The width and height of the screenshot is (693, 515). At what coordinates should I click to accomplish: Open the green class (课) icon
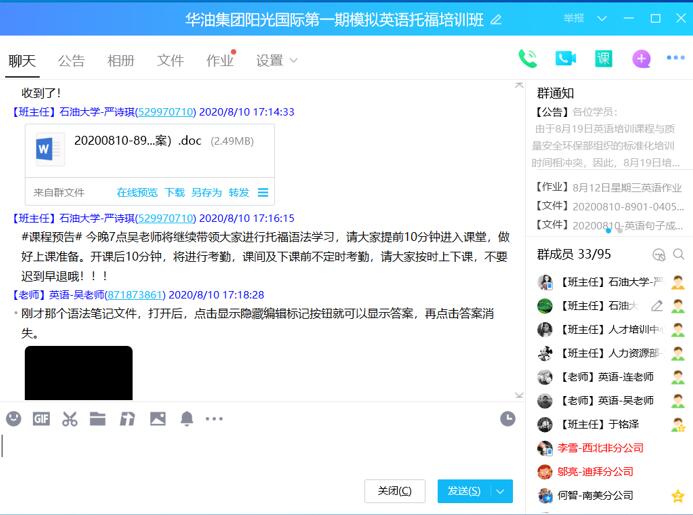click(603, 59)
